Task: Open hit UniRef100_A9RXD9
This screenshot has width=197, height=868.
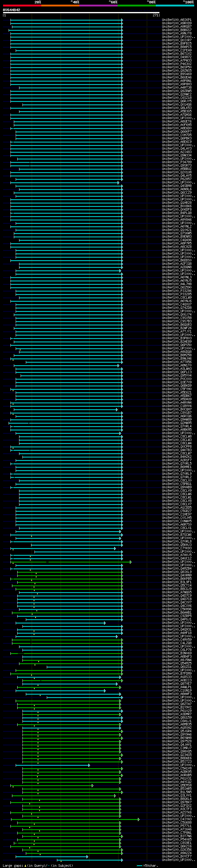Action: [x=177, y=23]
